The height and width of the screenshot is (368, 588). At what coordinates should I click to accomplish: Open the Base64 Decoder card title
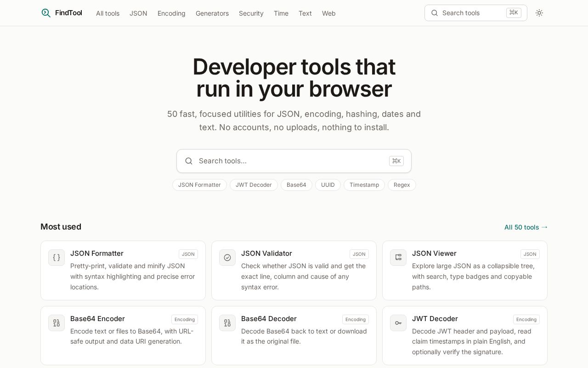(269, 319)
